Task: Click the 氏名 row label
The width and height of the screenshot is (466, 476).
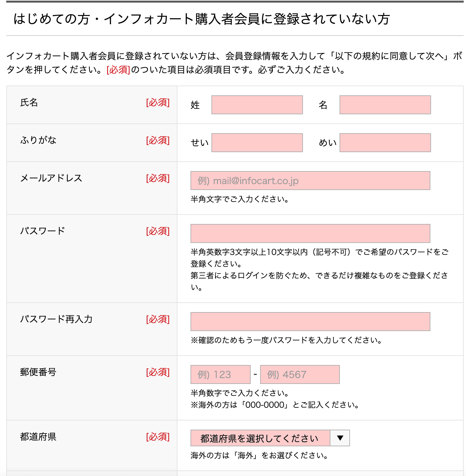Action: (29, 103)
